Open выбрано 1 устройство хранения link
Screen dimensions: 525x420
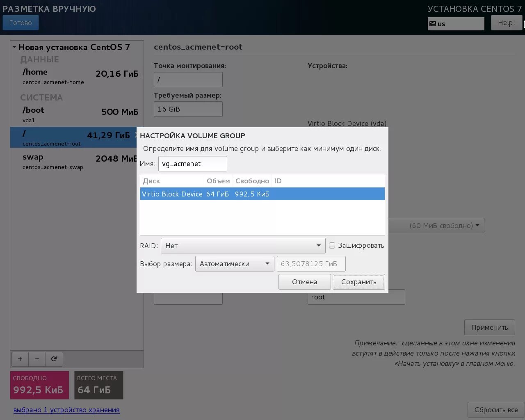[66, 410]
